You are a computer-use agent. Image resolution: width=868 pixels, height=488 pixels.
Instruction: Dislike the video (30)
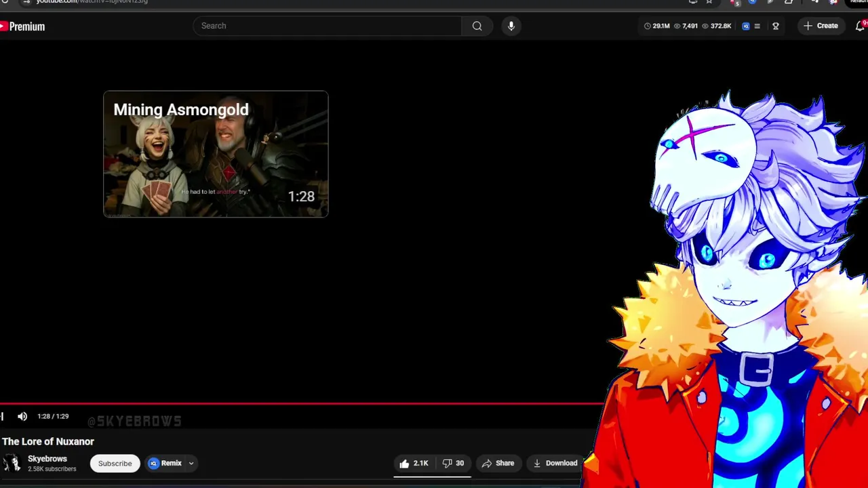[x=453, y=463]
